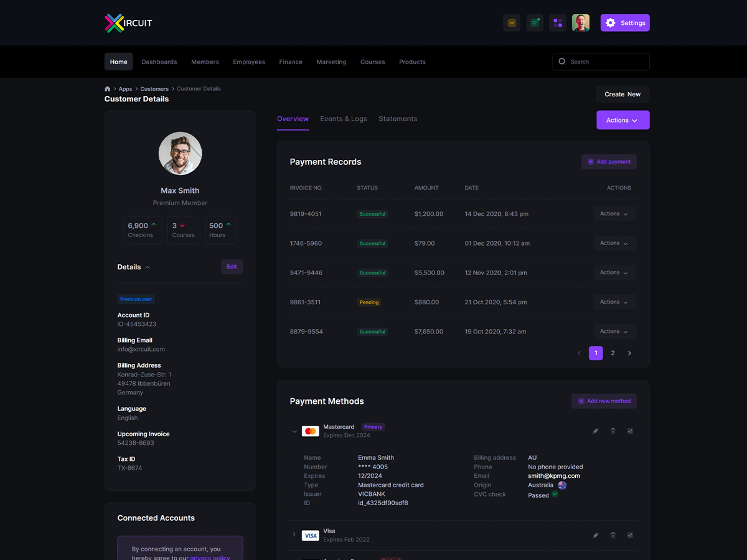Collapse the Mastercard payment method details

tap(294, 431)
